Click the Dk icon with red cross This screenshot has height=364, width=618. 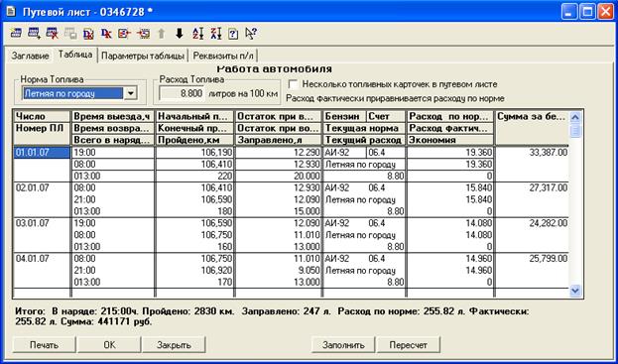105,34
